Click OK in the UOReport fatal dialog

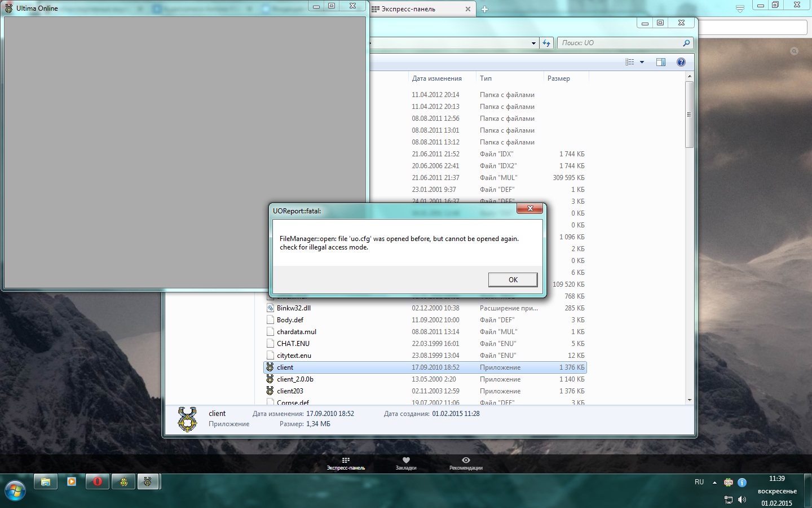tap(513, 279)
